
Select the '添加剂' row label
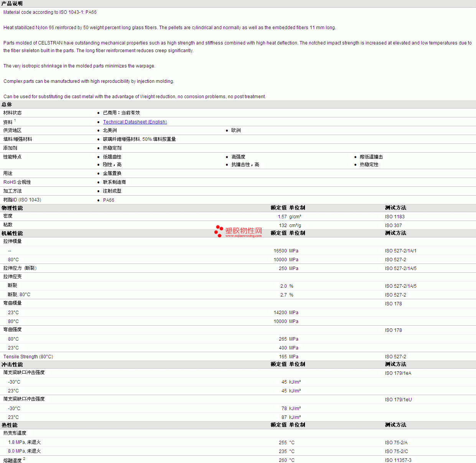(x=10, y=148)
